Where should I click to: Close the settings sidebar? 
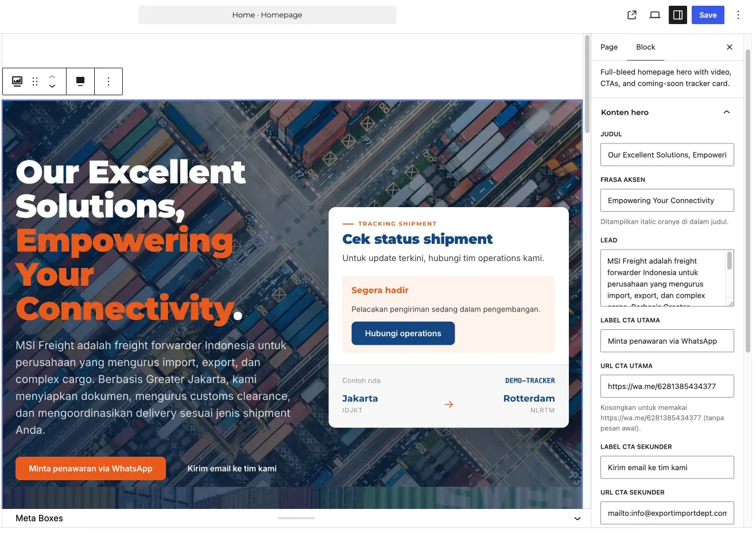[730, 47]
